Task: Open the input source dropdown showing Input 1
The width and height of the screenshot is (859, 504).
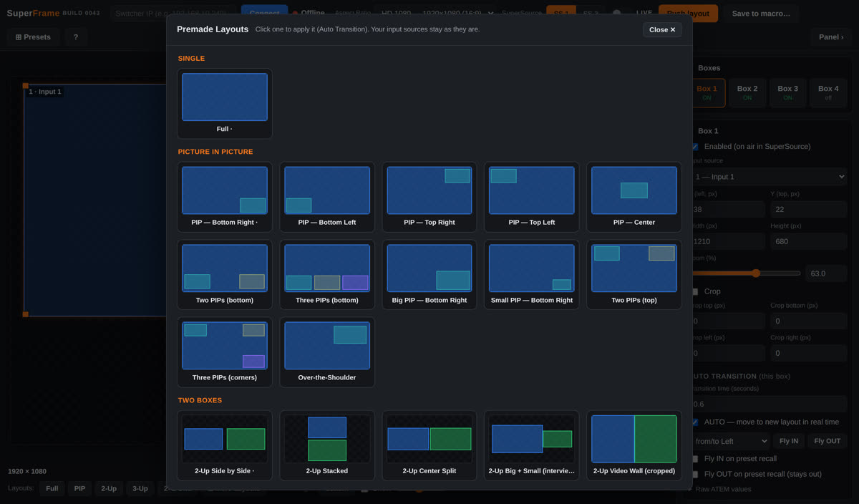Action: tap(770, 177)
